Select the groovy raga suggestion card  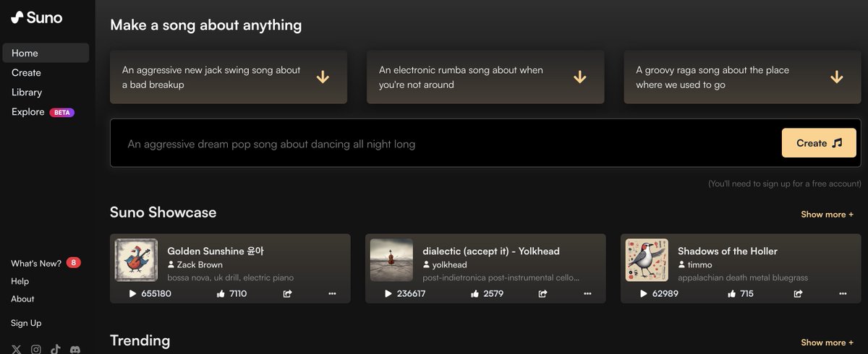click(x=743, y=77)
